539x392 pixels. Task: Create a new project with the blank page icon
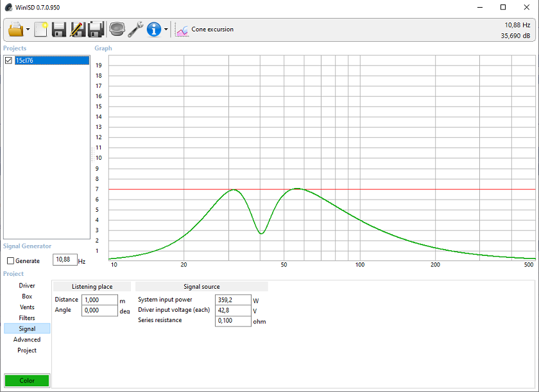(x=40, y=30)
